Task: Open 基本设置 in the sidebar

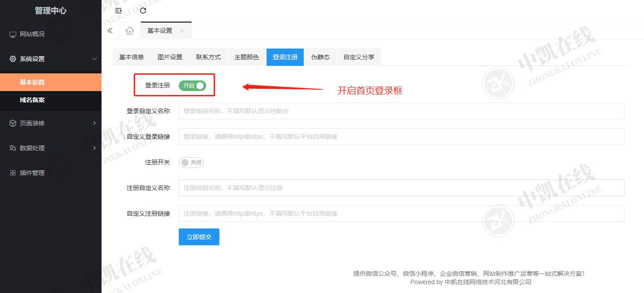Action: pos(51,82)
